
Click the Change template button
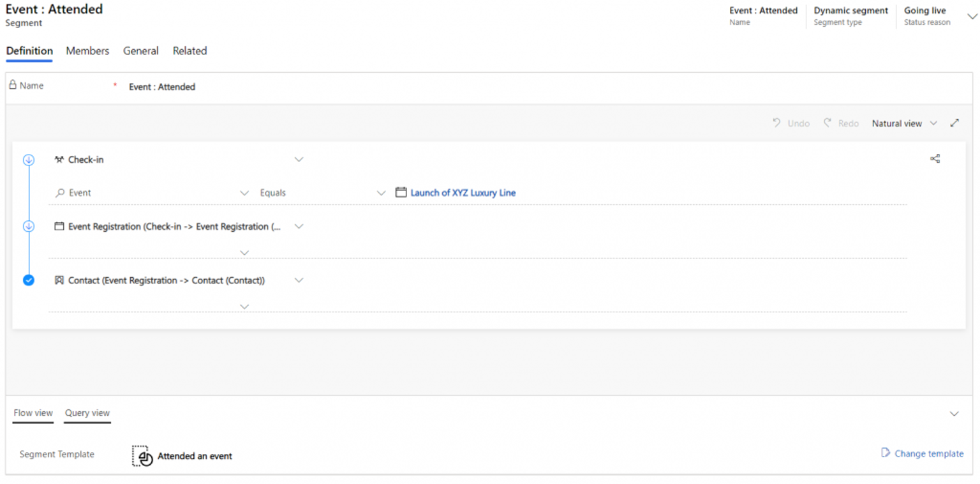(922, 453)
